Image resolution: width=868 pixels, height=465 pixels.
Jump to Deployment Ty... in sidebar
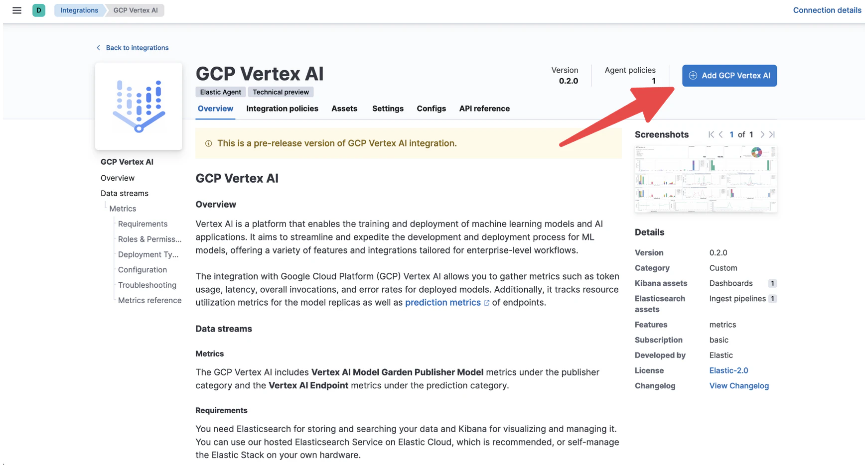point(148,254)
